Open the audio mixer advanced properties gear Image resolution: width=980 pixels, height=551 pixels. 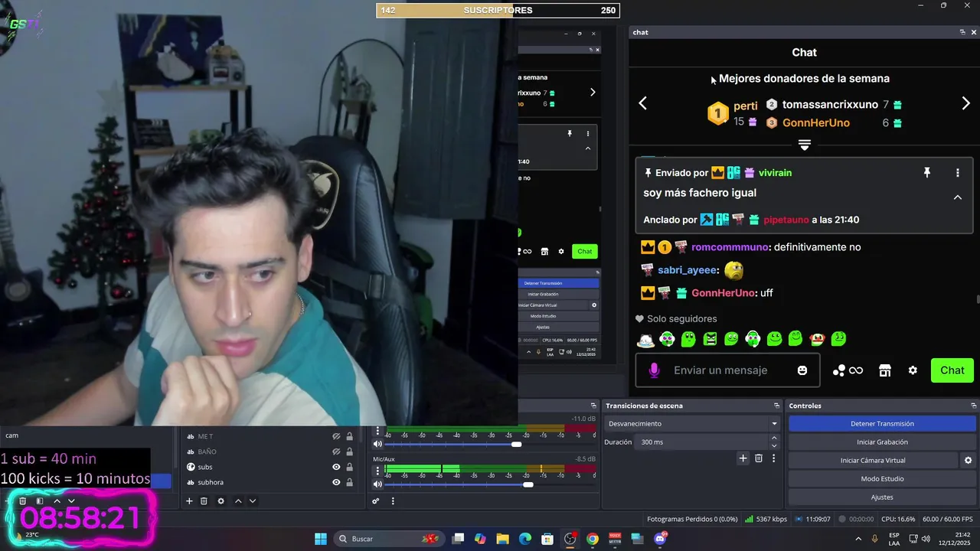376,501
